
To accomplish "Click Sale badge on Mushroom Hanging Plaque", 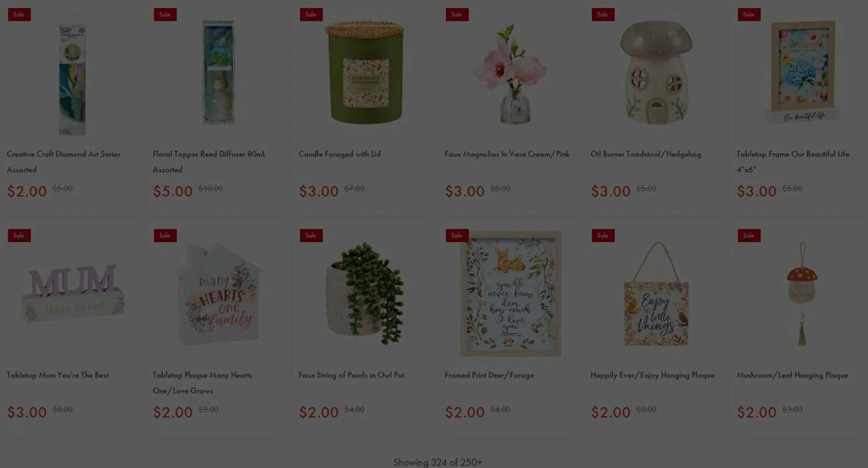I will (x=749, y=236).
